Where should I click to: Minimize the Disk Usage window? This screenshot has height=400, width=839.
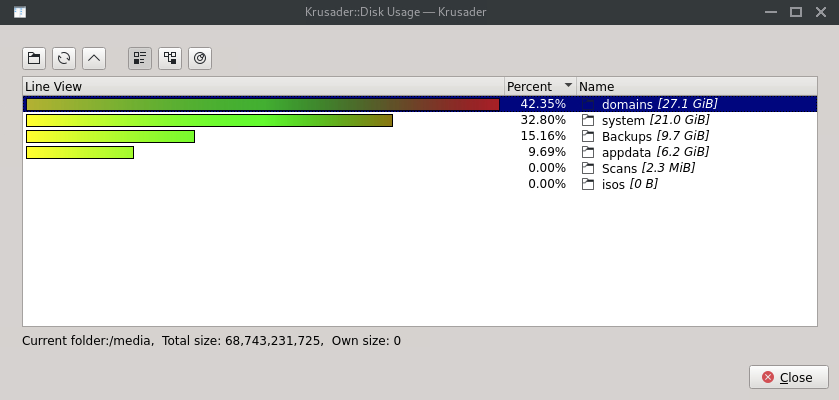point(771,12)
